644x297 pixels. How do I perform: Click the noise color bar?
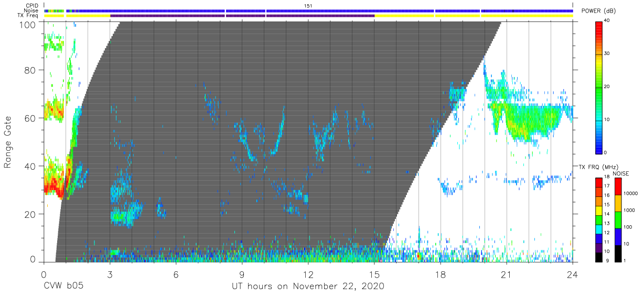coord(618,219)
